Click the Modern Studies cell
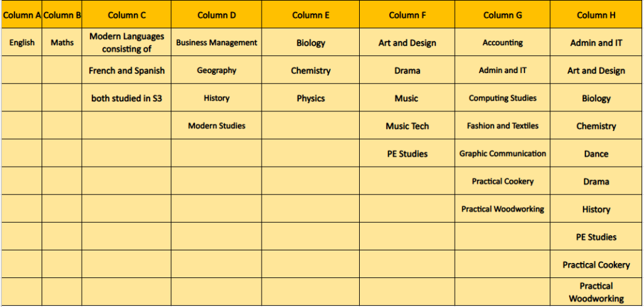The width and height of the screenshot is (644, 307). click(x=216, y=126)
